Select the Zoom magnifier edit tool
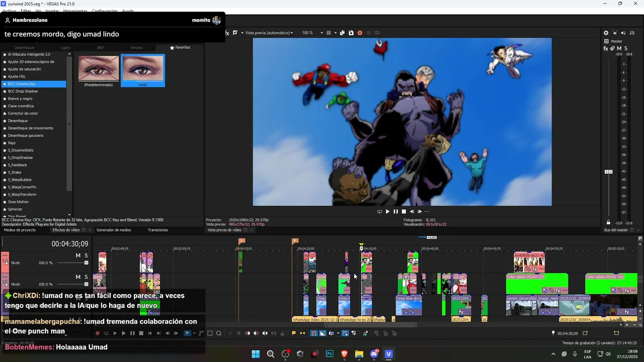This screenshot has width=644, height=362. [x=218, y=333]
